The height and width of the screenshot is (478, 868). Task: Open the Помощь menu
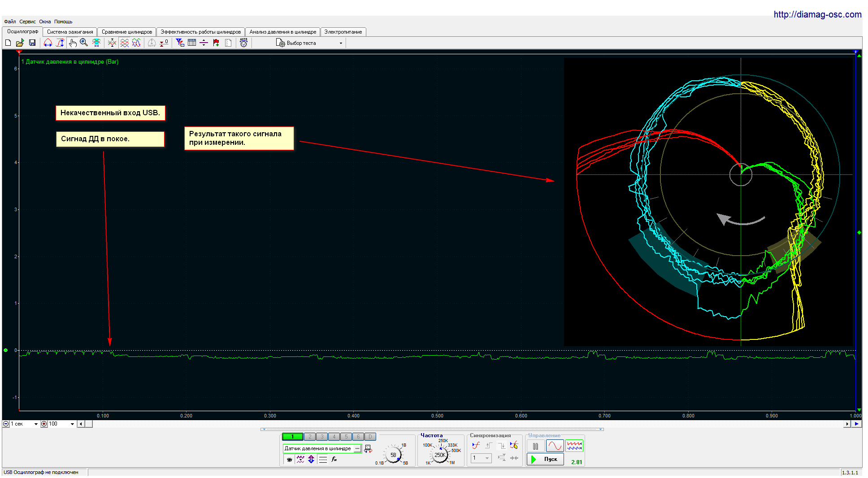pyautogui.click(x=63, y=22)
